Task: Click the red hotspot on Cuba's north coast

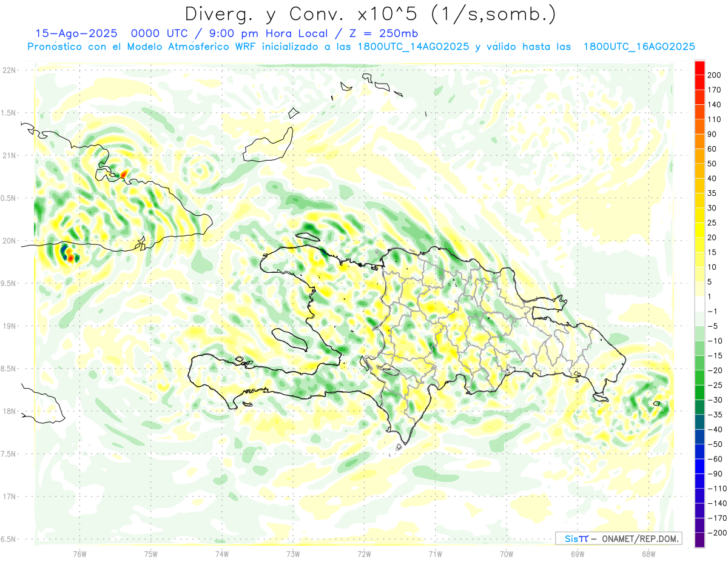Action: point(123,175)
